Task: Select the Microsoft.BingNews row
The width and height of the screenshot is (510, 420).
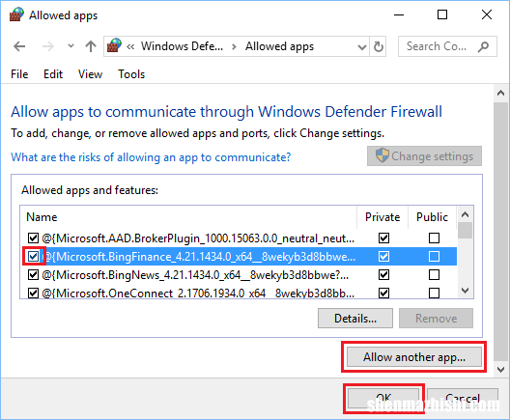Action: (x=239, y=275)
